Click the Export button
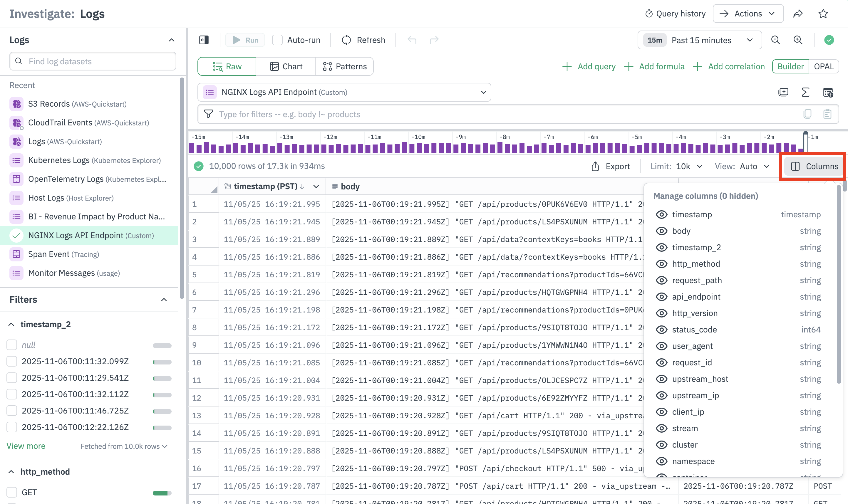Screen dimensions: 848x504 point(611,167)
